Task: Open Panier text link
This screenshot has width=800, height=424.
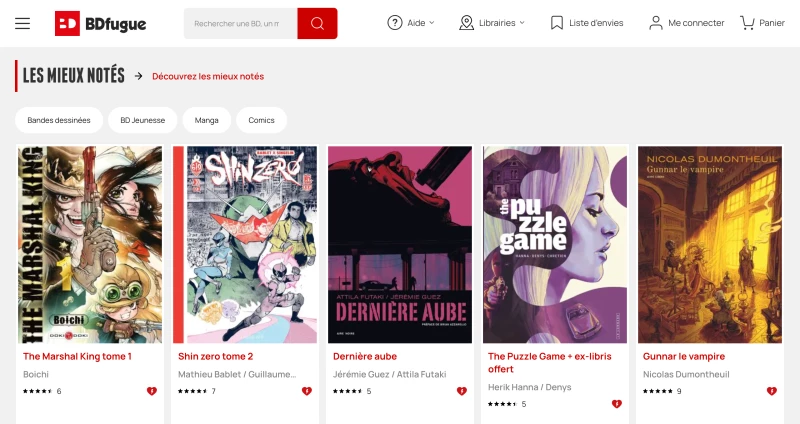Action: tap(771, 23)
